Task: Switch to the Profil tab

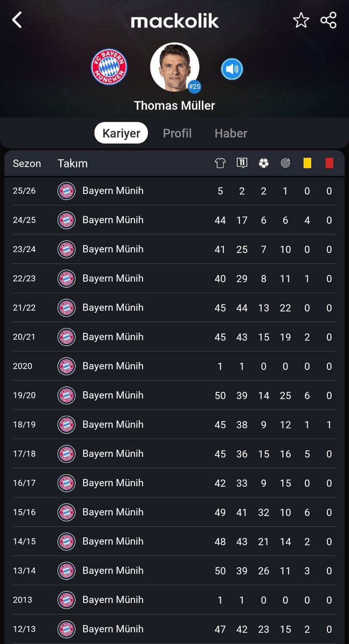Action: (177, 133)
